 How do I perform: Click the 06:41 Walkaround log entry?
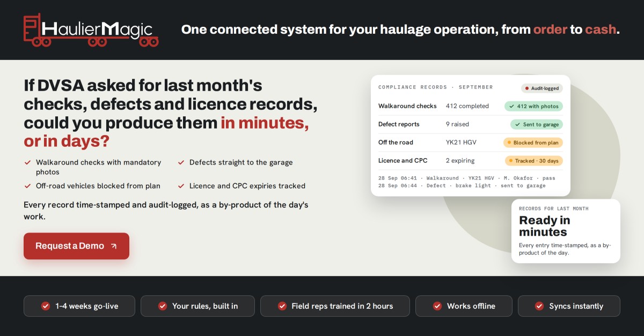(467, 178)
